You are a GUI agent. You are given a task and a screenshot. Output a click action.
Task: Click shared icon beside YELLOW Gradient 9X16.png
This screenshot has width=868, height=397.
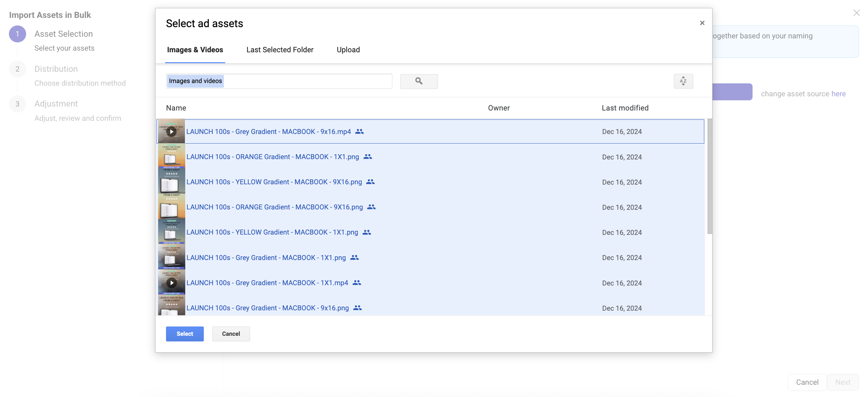pos(370,182)
